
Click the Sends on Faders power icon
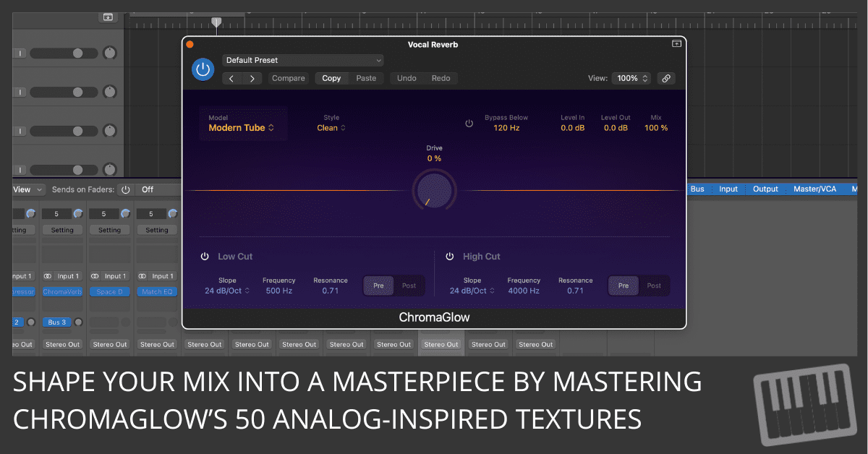pyautogui.click(x=126, y=189)
